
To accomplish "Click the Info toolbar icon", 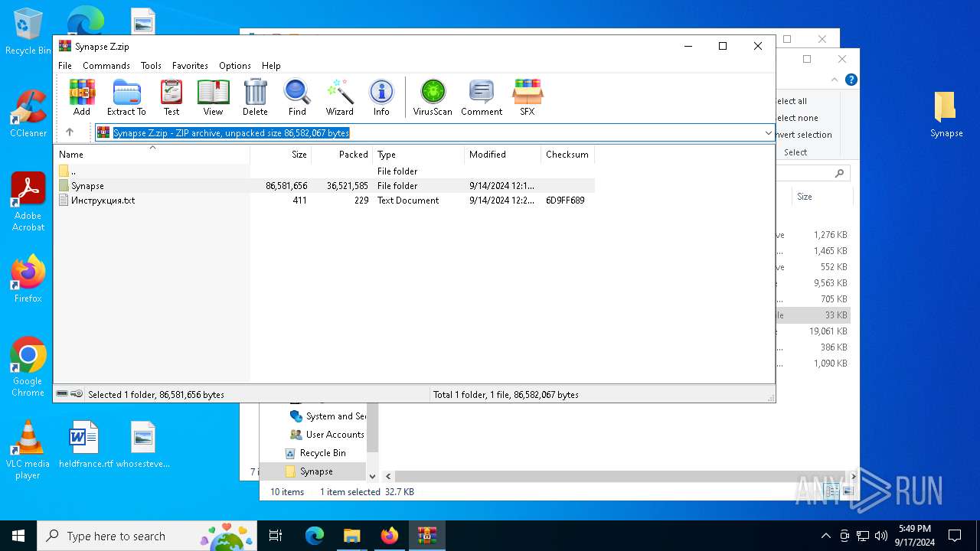I will pos(381,97).
